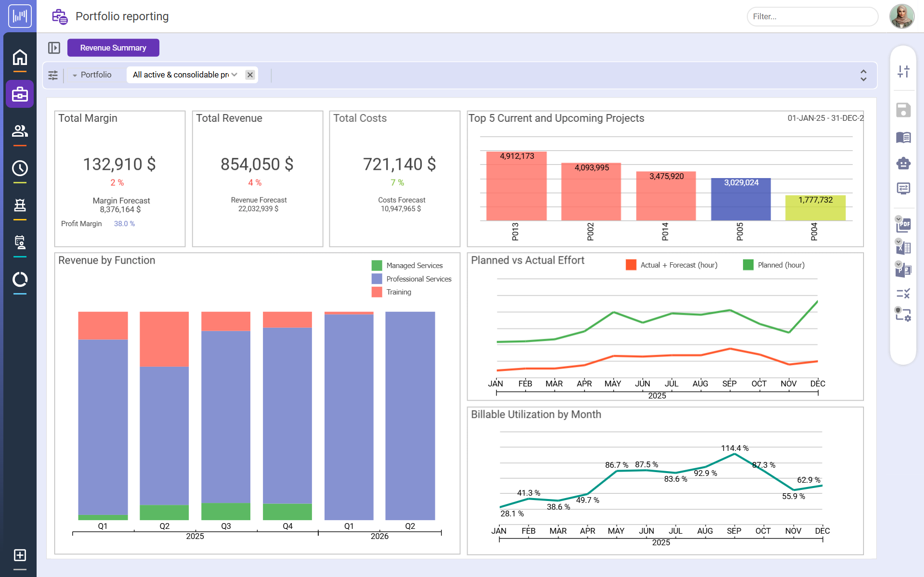The height and width of the screenshot is (577, 924).
Task: Open the Home view in sidebar
Action: pyautogui.click(x=20, y=57)
